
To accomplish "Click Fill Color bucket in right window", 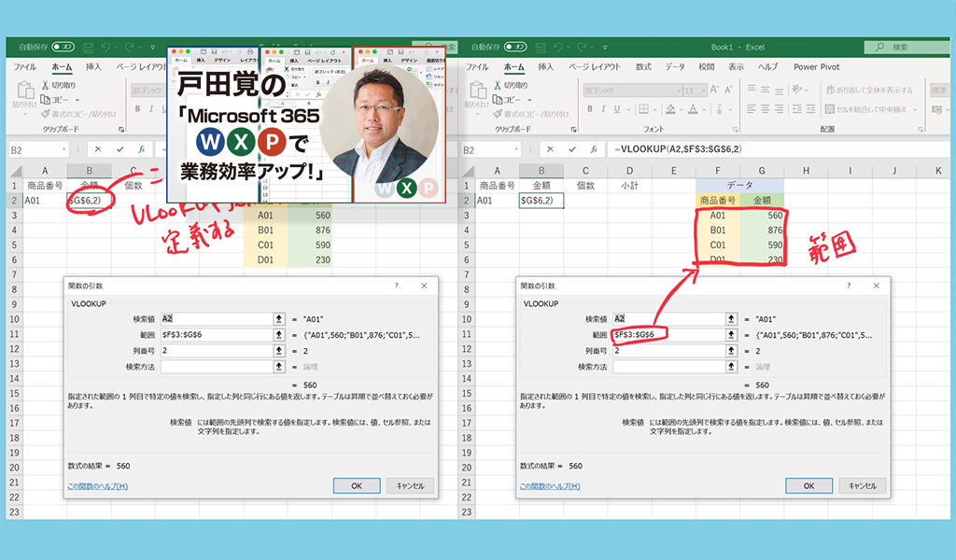I will pos(670,109).
